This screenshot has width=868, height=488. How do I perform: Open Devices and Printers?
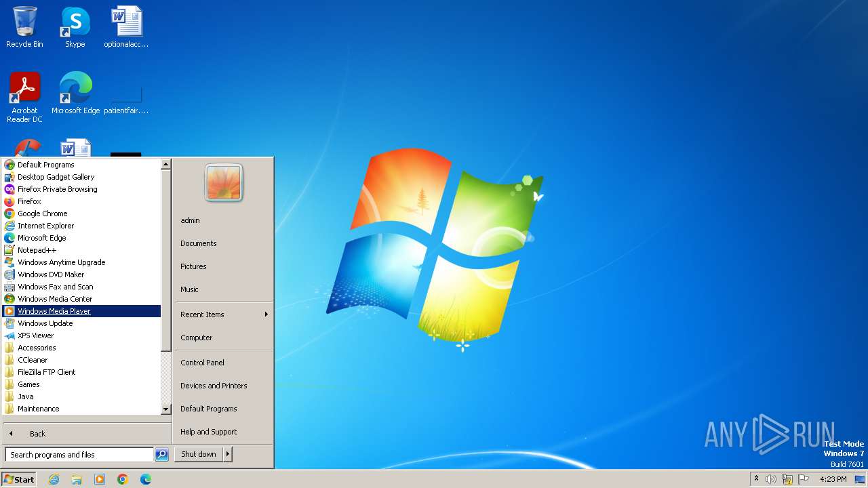coord(224,386)
